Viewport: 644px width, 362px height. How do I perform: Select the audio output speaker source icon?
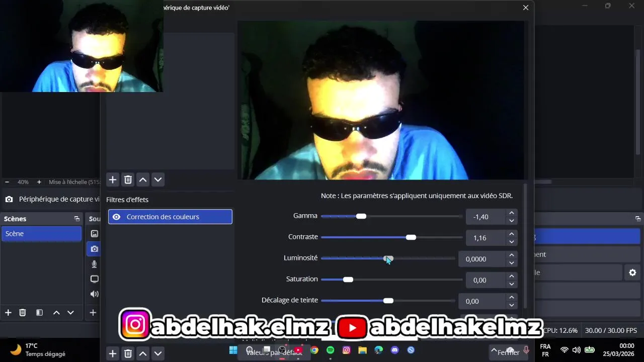94,294
